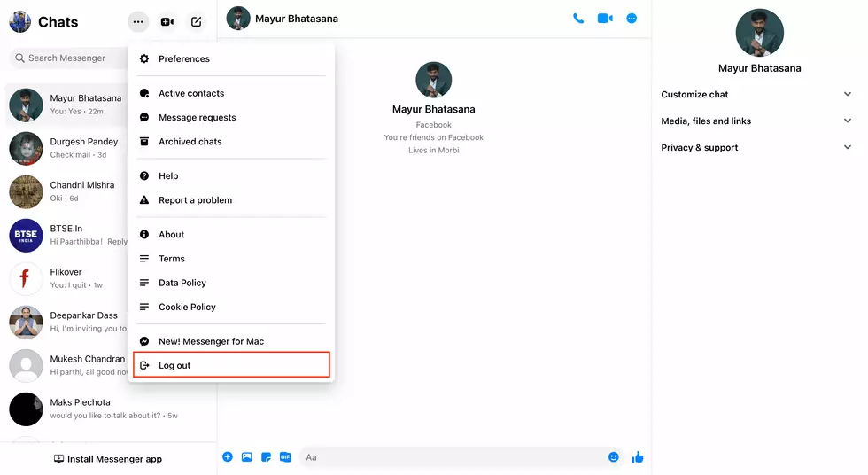The width and height of the screenshot is (868, 475).
Task: Open more actions plus icon
Action: 228,457
